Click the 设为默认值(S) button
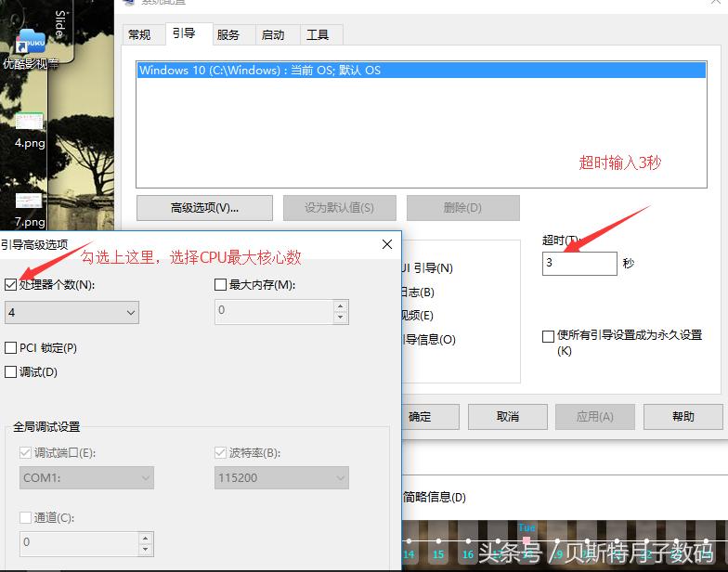The image size is (728, 572). 340,208
